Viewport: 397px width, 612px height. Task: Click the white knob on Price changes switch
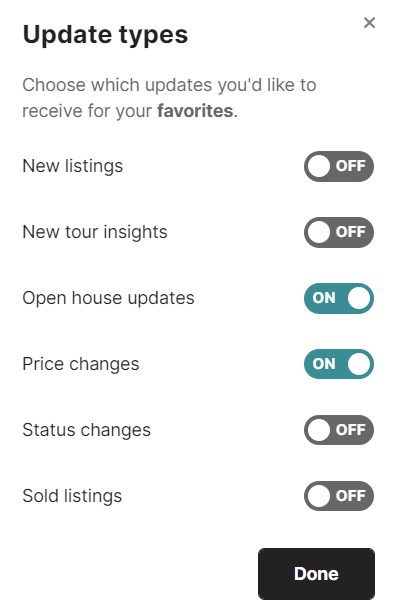359,364
